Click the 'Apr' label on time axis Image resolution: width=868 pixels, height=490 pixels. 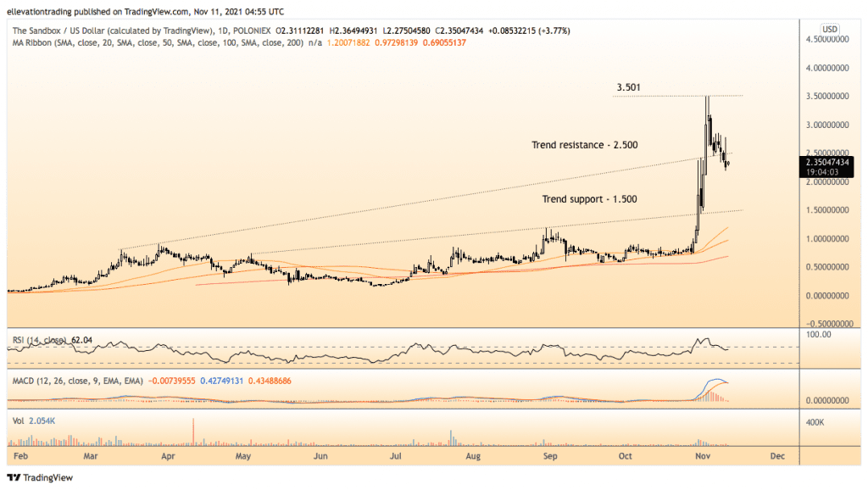coord(168,456)
